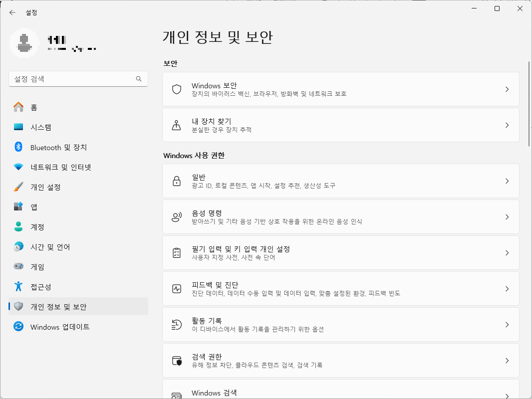This screenshot has height=399, width=532.
Task: Open 게임 settings in sidebar
Action: [x=78, y=266]
